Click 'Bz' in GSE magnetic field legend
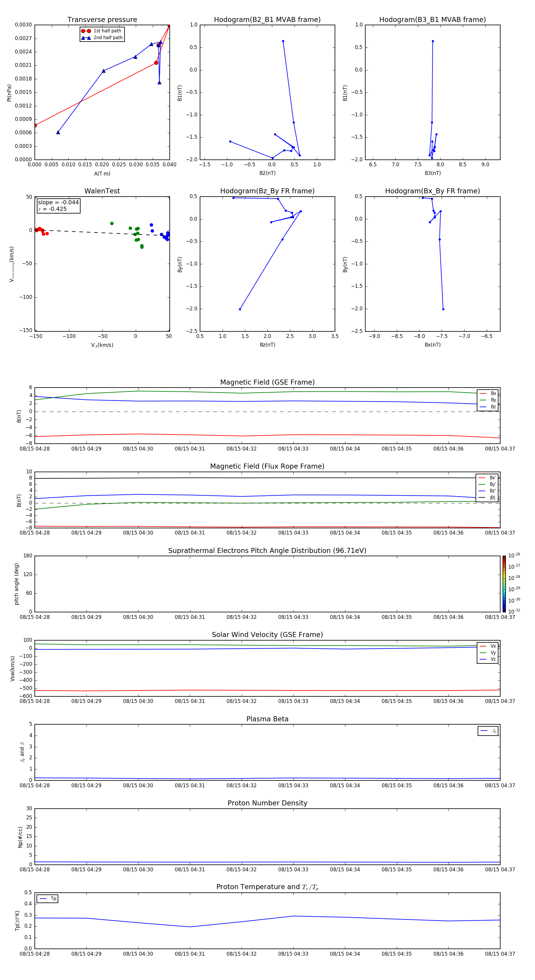535x980 pixels. pyautogui.click(x=488, y=407)
